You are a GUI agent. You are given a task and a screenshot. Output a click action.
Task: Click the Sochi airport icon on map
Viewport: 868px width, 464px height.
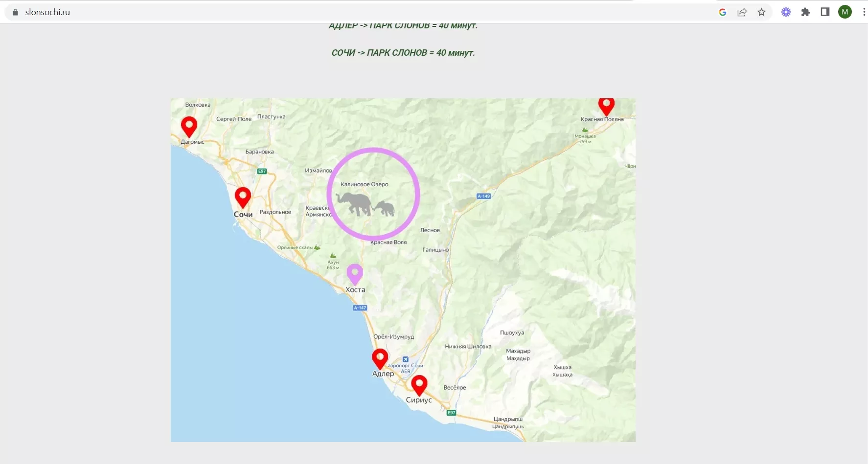tap(405, 359)
